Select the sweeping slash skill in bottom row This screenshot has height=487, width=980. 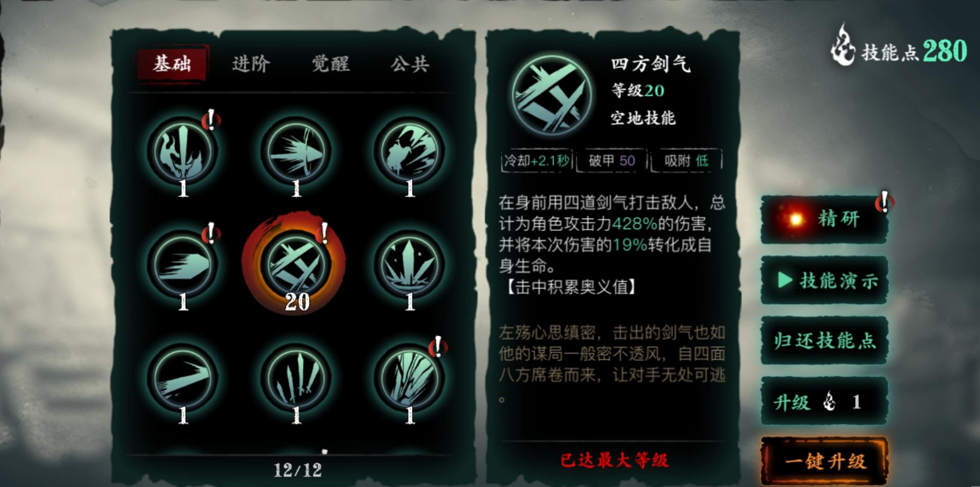click(183, 378)
